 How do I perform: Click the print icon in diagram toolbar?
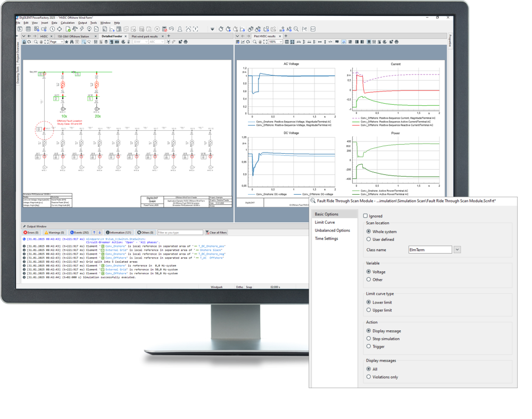click(x=185, y=42)
